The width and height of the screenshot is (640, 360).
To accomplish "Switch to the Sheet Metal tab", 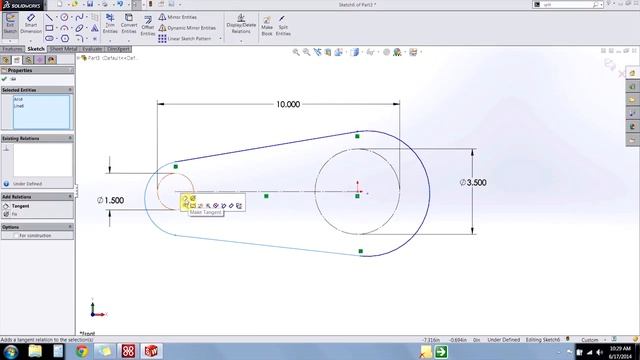I will [63, 49].
